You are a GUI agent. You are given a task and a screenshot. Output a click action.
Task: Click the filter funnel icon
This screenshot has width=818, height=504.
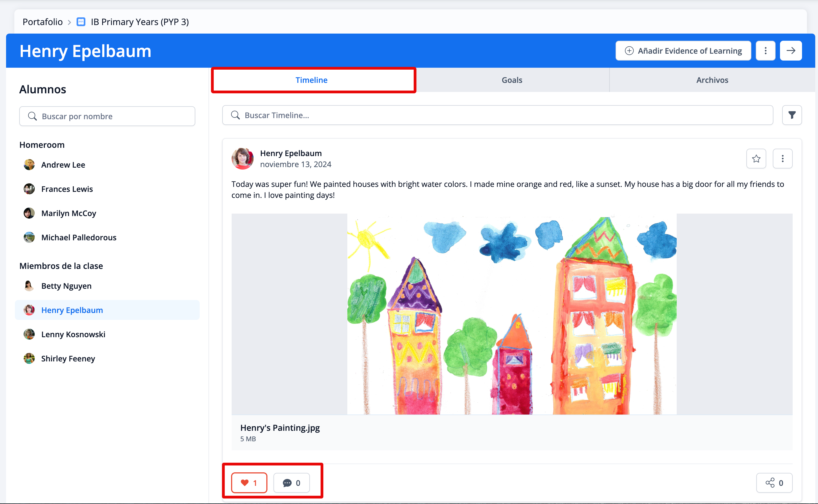coord(792,115)
